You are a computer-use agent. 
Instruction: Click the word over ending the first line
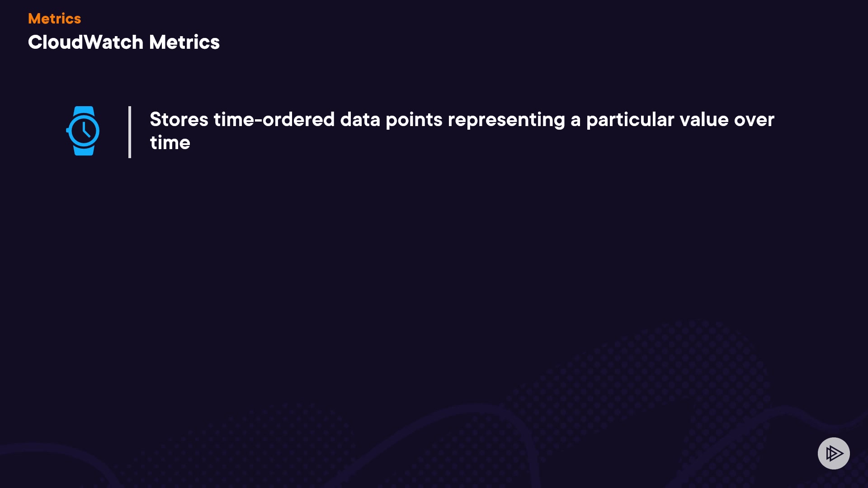[x=754, y=120]
